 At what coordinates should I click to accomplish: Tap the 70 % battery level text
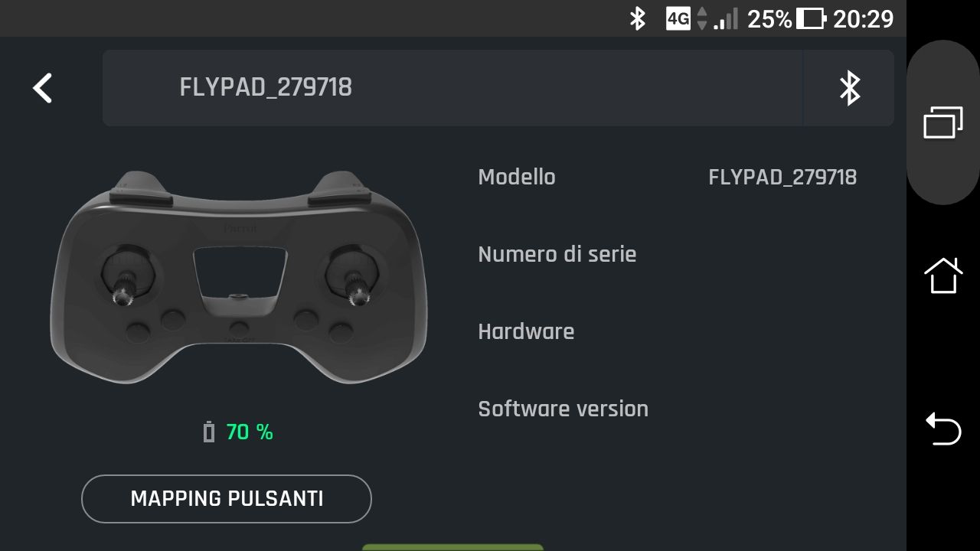coord(250,432)
